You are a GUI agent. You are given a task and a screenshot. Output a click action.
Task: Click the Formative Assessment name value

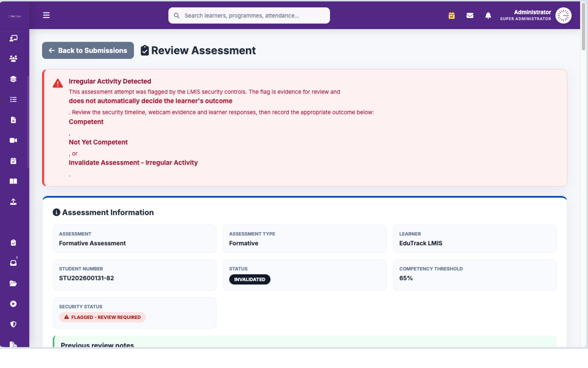point(92,243)
